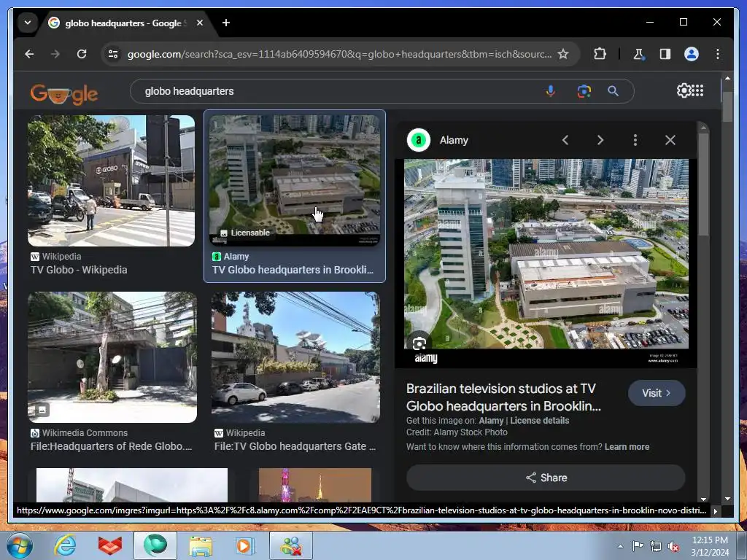747x560 pixels.
Task: Open a new tab
Action: (x=226, y=23)
